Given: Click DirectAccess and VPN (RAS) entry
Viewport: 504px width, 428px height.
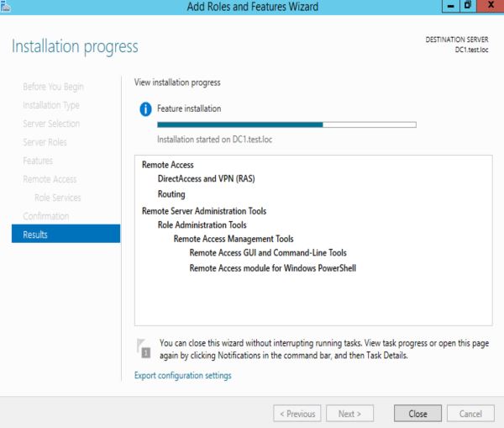Looking at the screenshot, I should 206,178.
